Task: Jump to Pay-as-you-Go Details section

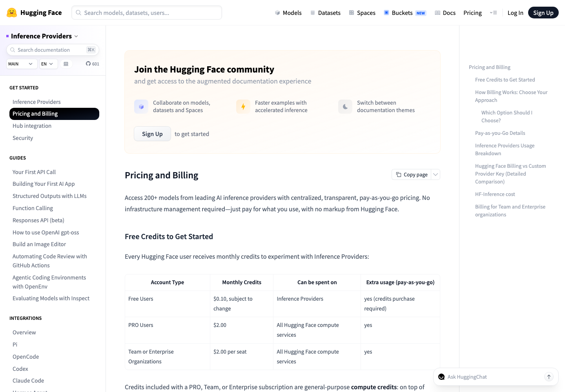Action: coord(500,133)
